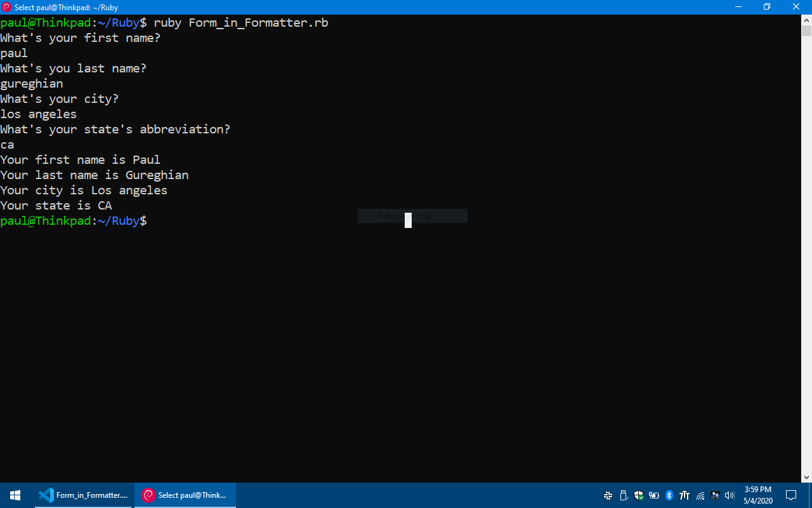Open the Slack icon in system tray
812x508 pixels.
point(608,495)
